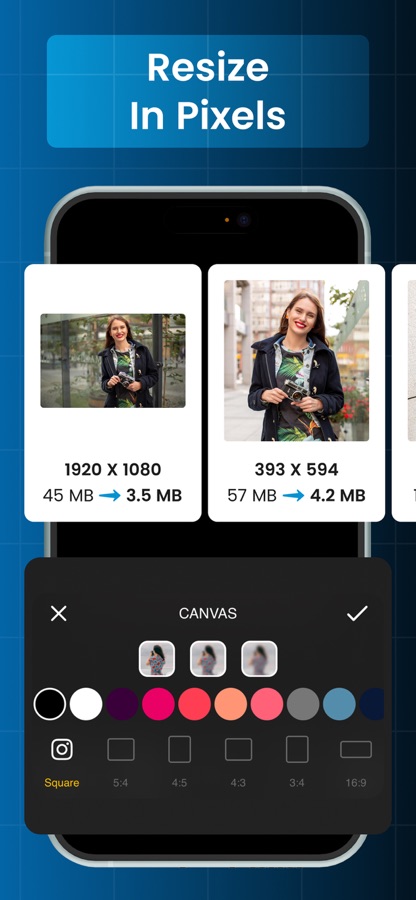Choose the 4:3 aspect ratio icon
The image size is (416, 900).
(x=239, y=750)
